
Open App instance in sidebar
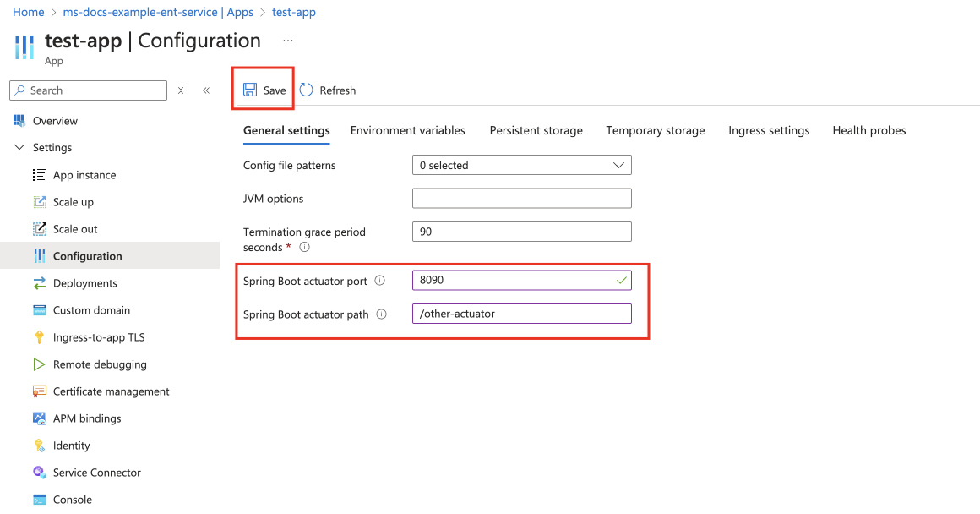point(84,175)
